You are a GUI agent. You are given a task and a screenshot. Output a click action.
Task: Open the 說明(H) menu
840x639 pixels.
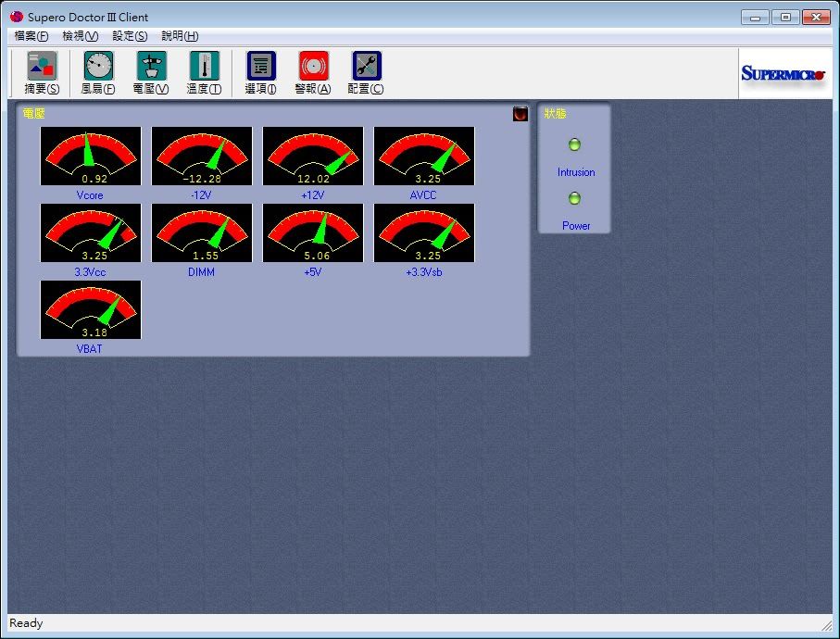pyautogui.click(x=180, y=36)
